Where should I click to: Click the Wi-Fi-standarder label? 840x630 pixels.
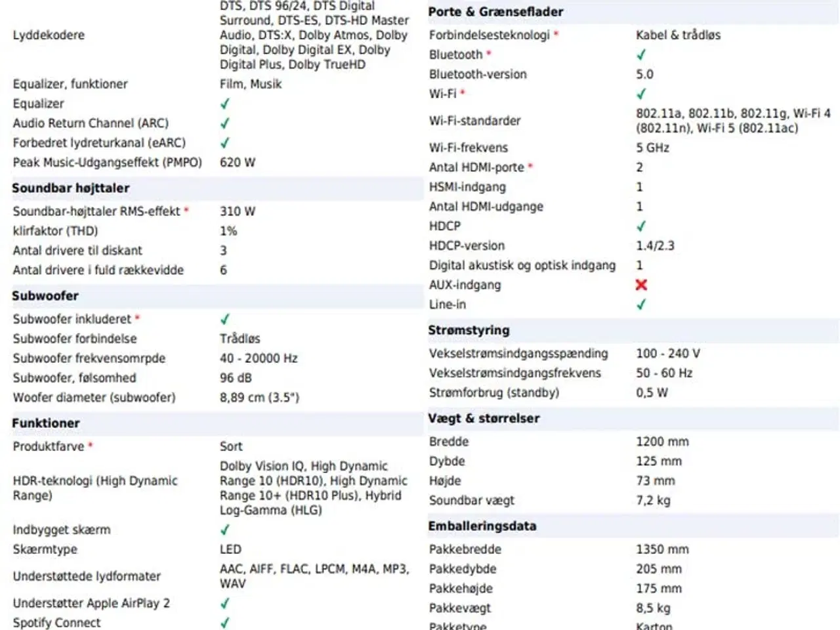tap(474, 121)
